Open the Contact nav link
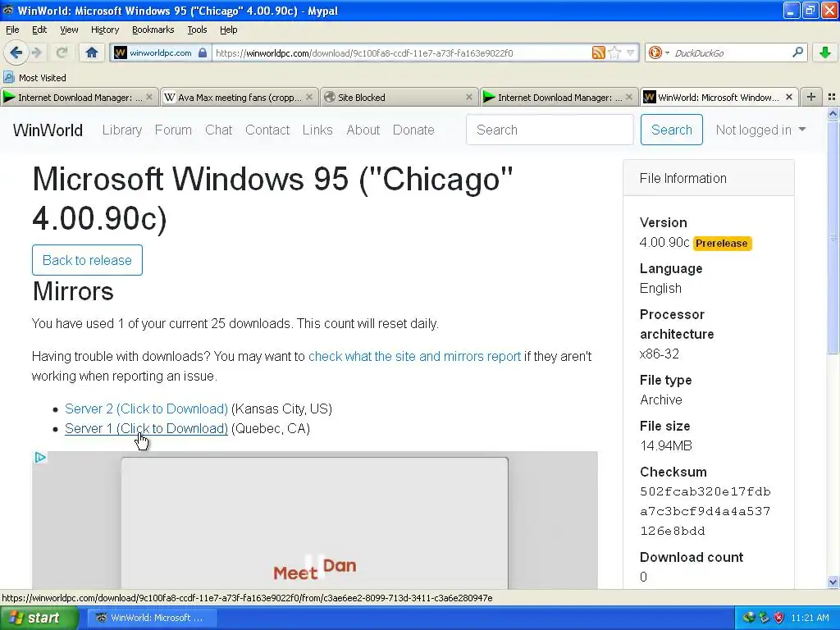This screenshot has height=630, width=840. 267,130
